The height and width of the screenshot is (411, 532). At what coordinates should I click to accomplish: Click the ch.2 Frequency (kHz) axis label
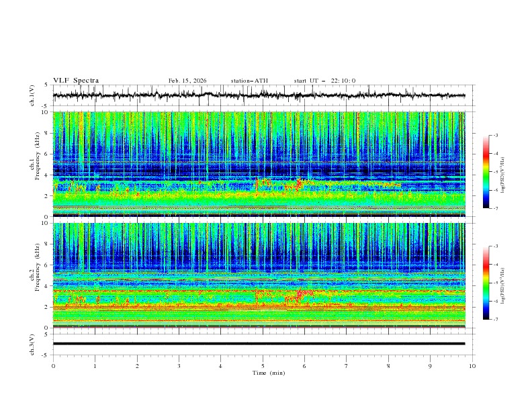tap(35, 267)
